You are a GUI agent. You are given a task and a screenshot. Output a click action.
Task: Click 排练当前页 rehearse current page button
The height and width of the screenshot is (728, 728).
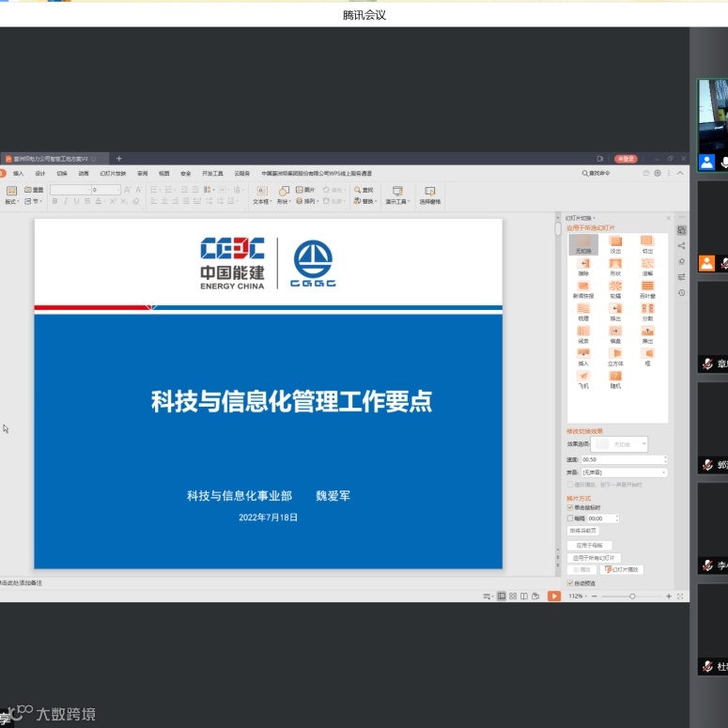(583, 530)
